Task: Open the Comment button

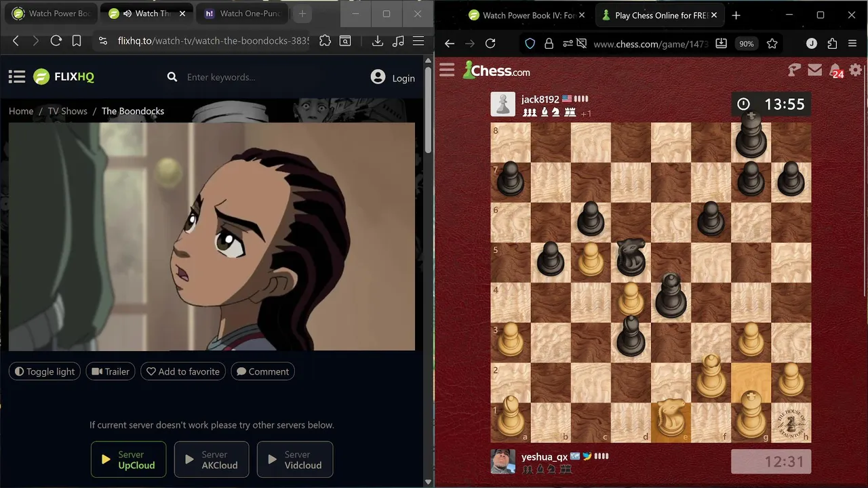Action: coord(262,371)
